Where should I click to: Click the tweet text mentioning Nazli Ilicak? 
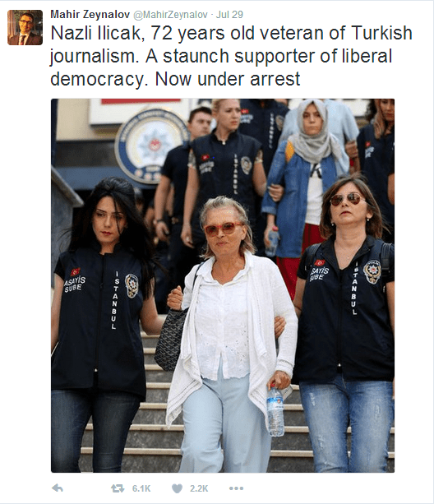pos(231,56)
